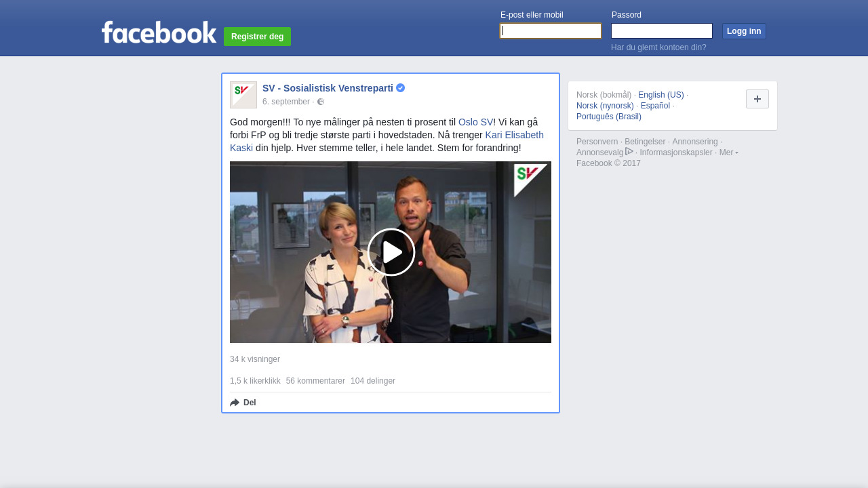868x488 pixels.
Task: Switch language to English (US)
Action: pyautogui.click(x=661, y=95)
